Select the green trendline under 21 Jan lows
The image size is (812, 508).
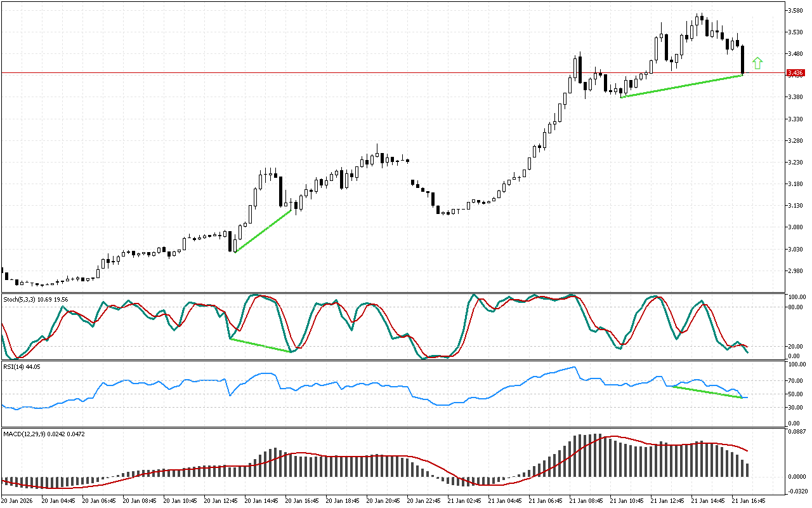click(x=682, y=86)
